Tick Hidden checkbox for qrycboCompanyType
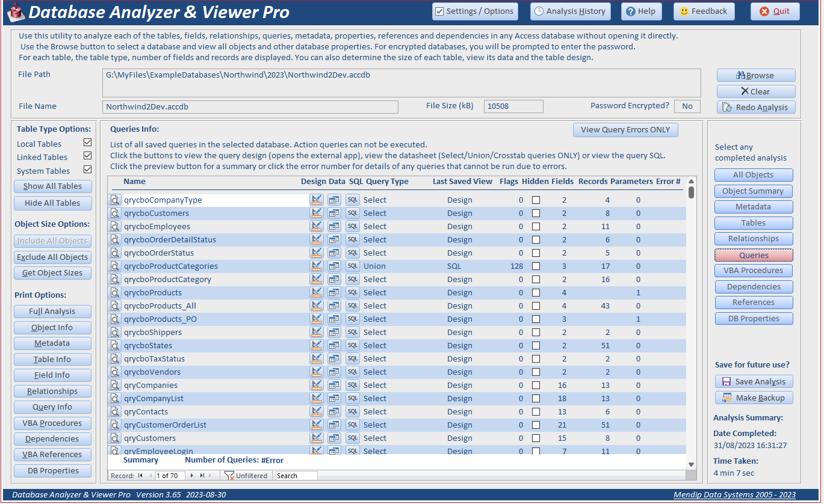 click(536, 200)
